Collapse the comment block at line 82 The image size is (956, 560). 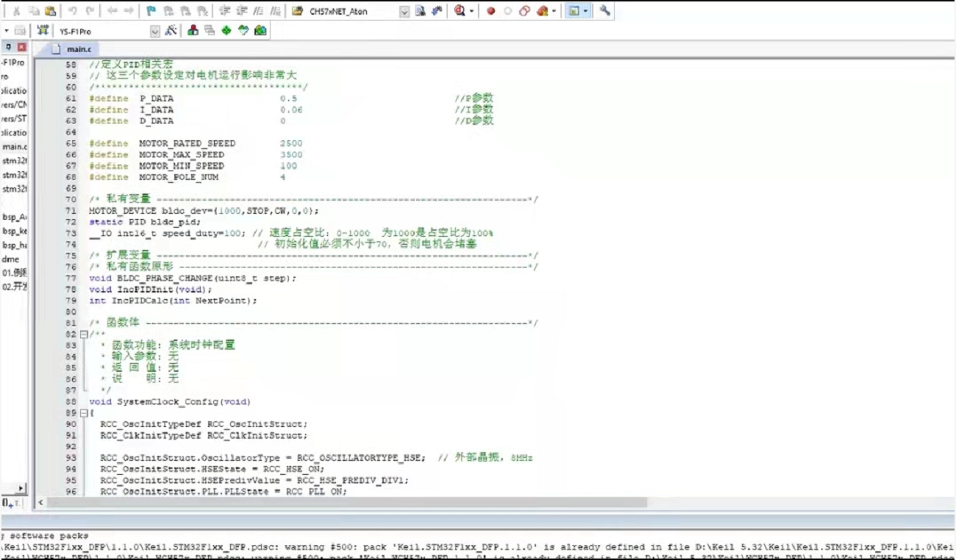83,334
